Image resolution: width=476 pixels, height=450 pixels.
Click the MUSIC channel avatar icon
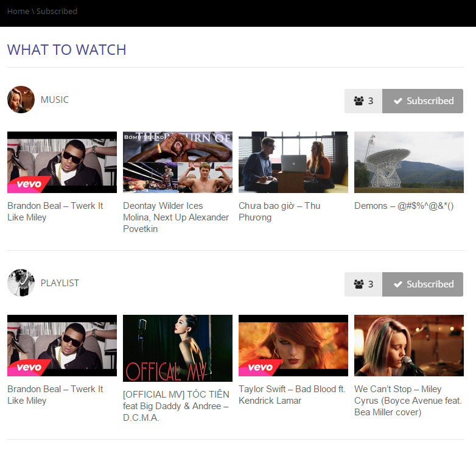click(x=21, y=99)
